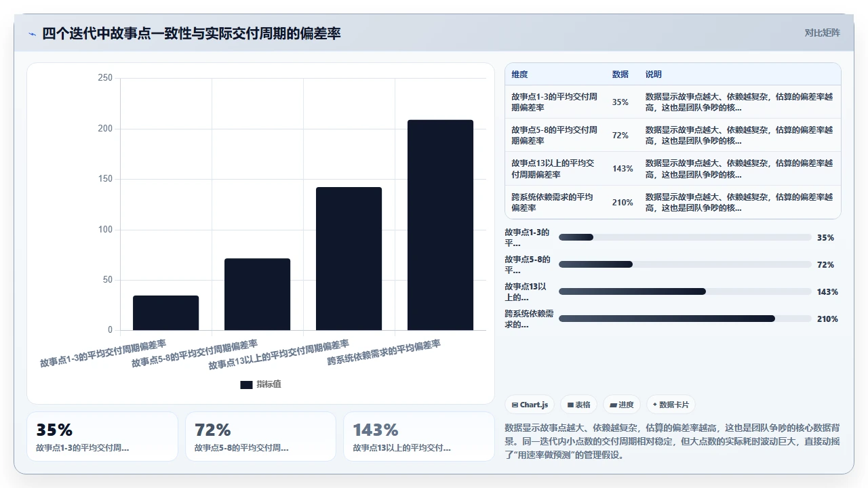Open the 143% stat card
This screenshot has width=868, height=488.
coord(419,436)
